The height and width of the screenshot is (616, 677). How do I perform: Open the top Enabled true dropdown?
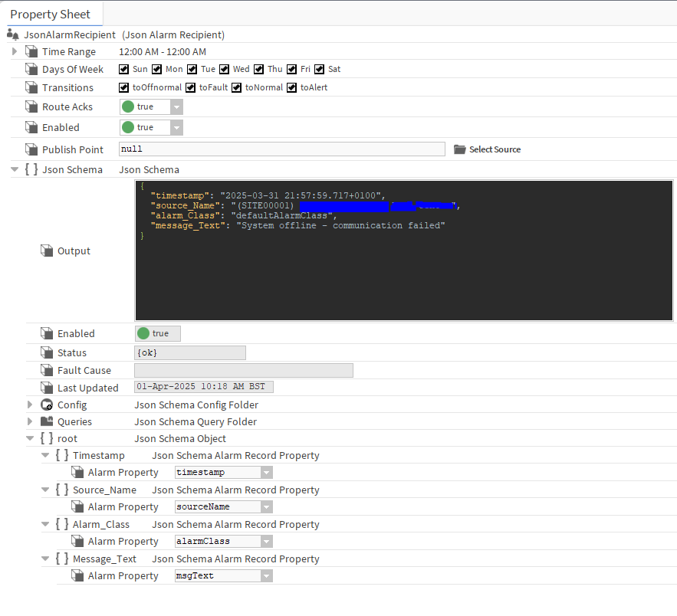click(x=176, y=127)
